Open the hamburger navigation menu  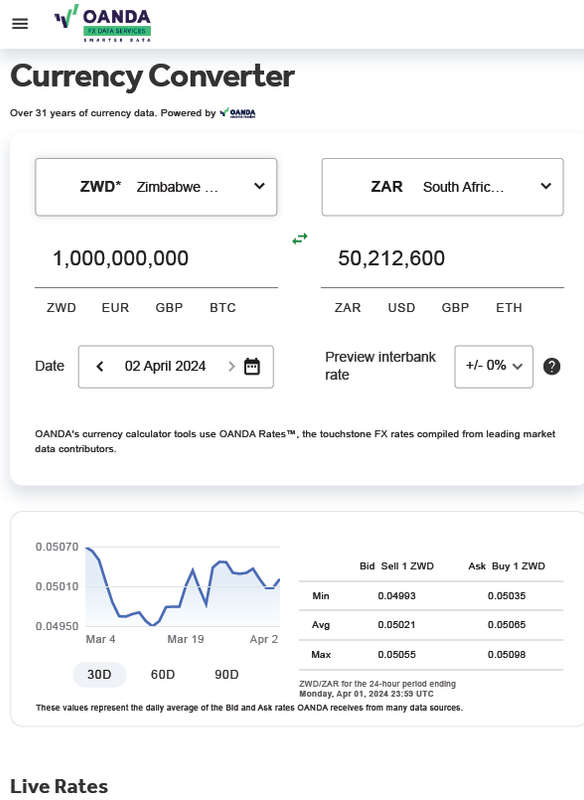(20, 23)
